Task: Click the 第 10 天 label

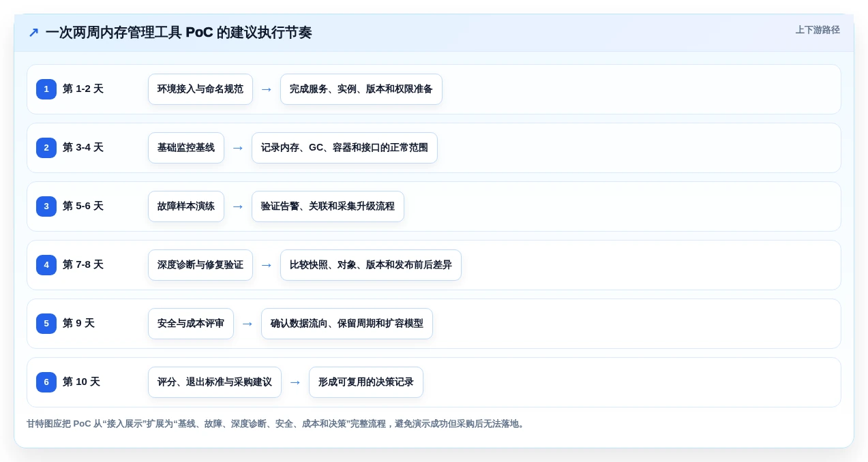Action: point(81,382)
